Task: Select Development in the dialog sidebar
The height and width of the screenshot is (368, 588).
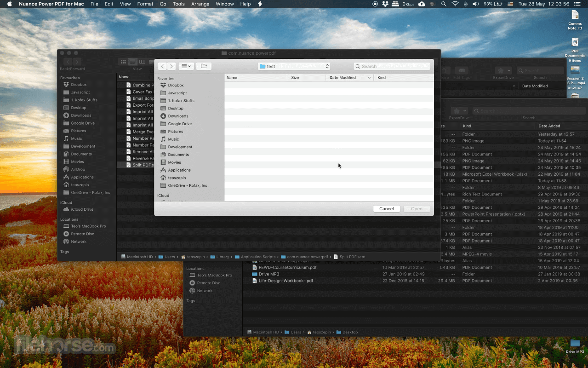Action: coord(180,147)
